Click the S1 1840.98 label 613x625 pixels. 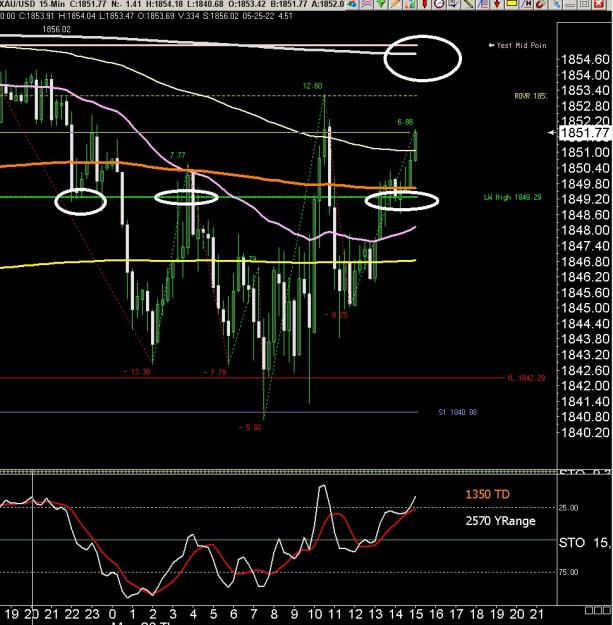pyautogui.click(x=458, y=412)
